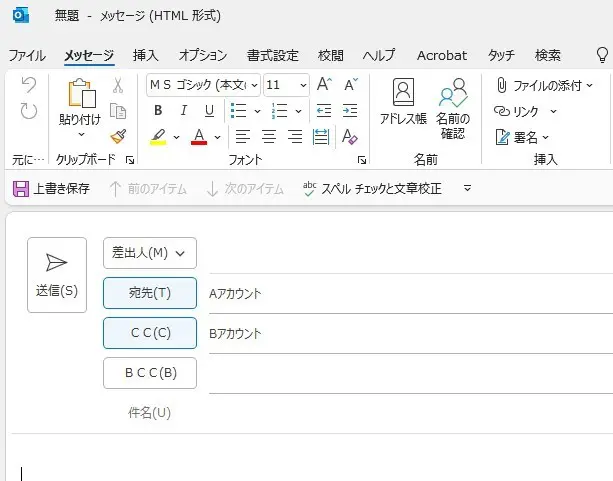Open 差出人(M) sender dropdown

150,253
